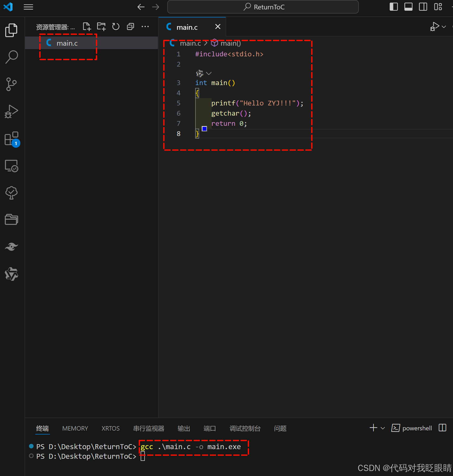Go back with the left arrow
453x476 pixels.
(141, 7)
